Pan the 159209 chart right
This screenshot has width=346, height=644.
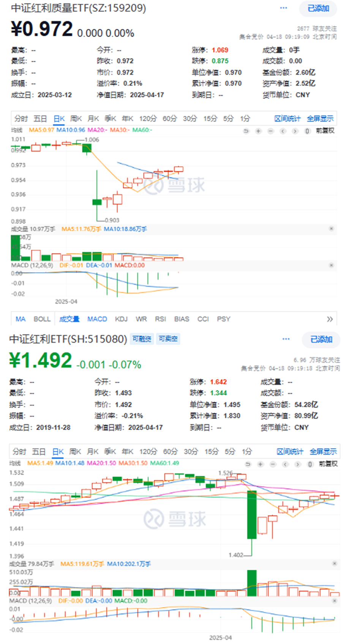point(295,131)
